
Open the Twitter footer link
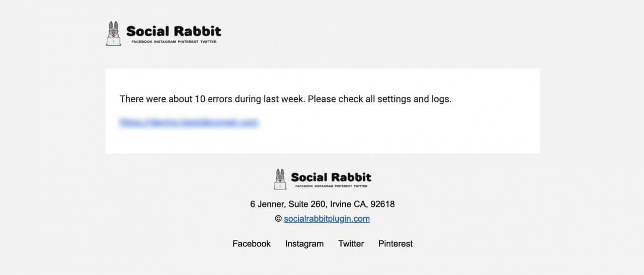(351, 244)
